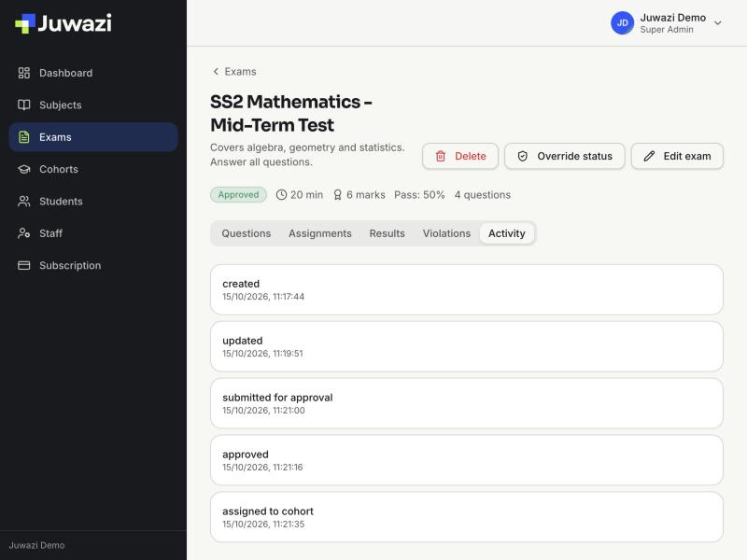
Task: Click the Staff user-gear icon
Action: pos(24,233)
